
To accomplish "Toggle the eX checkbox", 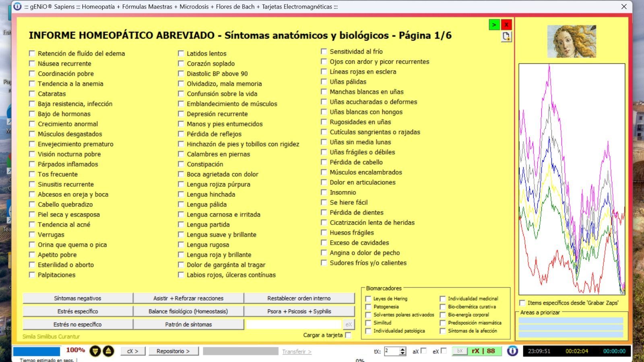I will coord(444,351).
